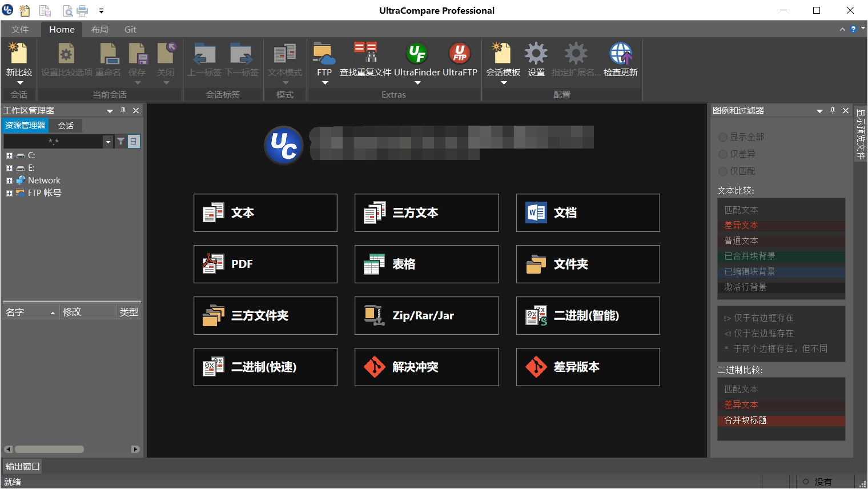Switch to the 布局 ribbon tab
868x489 pixels.
pos(100,29)
